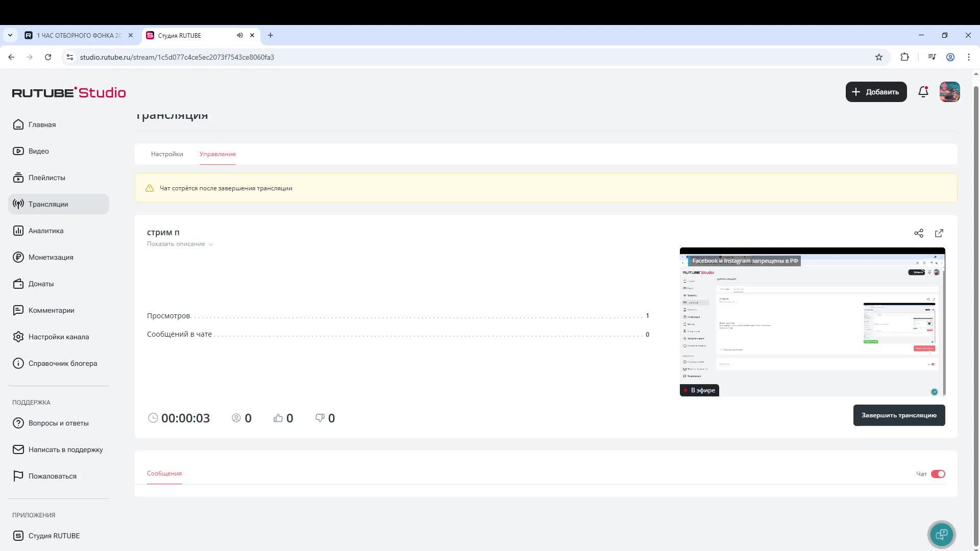Expand Показать описание
Screen dimensions: 980x551
(x=180, y=244)
